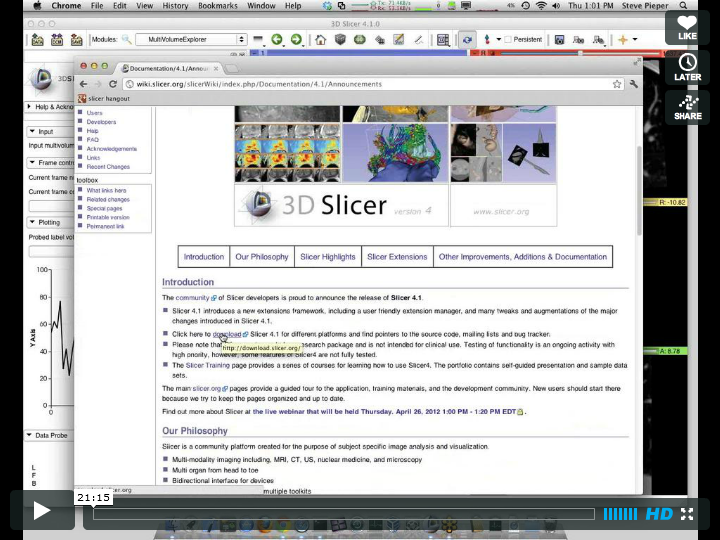Image resolution: width=720 pixels, height=540 pixels.
Task: Click the Like heart icon
Action: point(687,26)
